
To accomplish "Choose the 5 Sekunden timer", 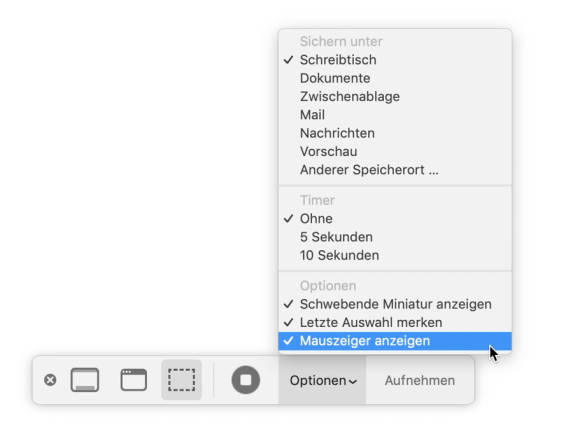I will (395, 237).
